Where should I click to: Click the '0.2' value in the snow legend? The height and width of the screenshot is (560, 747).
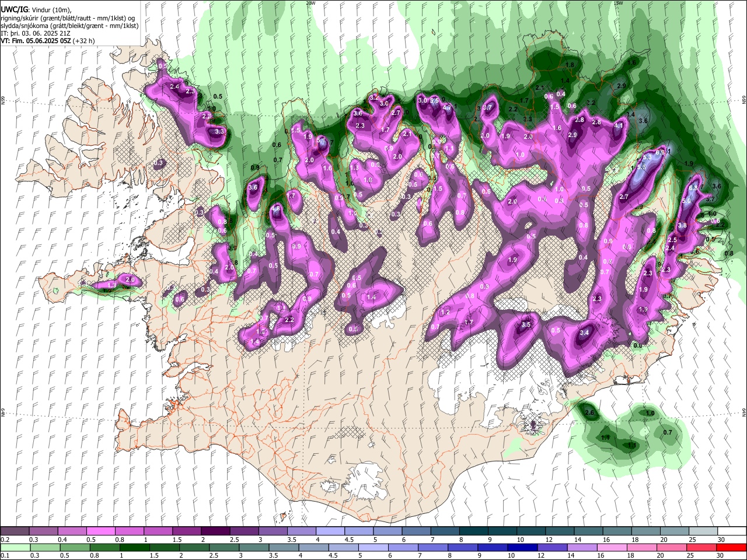coord(5,540)
